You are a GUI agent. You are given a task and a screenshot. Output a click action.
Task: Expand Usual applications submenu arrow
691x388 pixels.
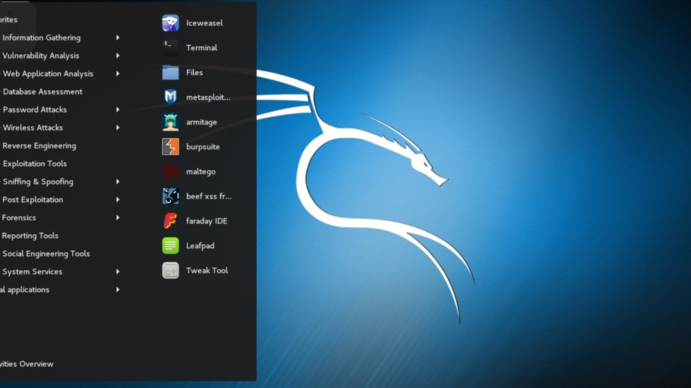[x=118, y=290]
